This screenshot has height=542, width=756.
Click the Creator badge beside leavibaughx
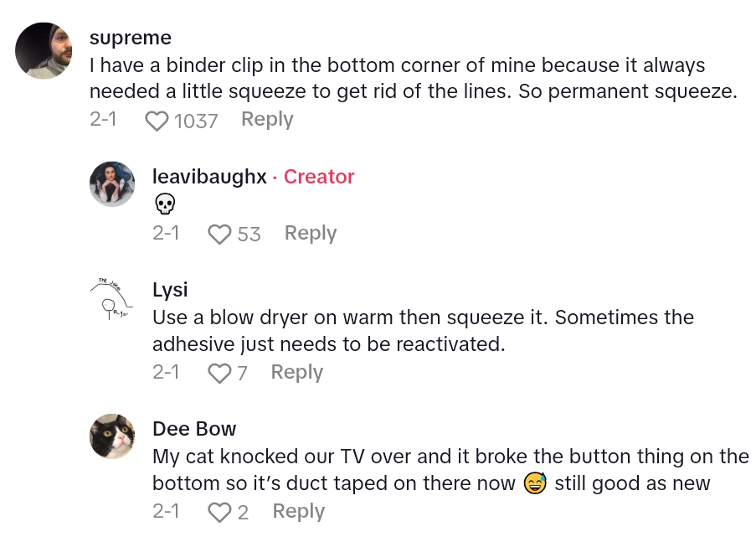[319, 177]
